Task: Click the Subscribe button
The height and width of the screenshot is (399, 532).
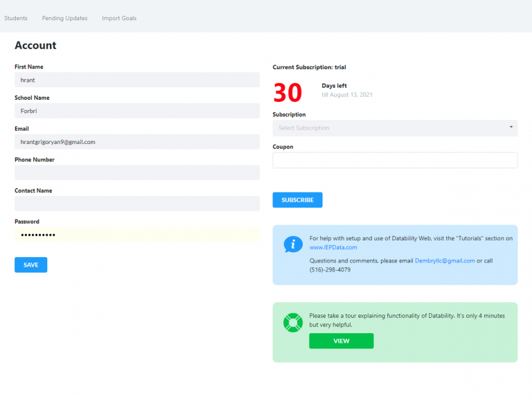Action: pos(297,200)
